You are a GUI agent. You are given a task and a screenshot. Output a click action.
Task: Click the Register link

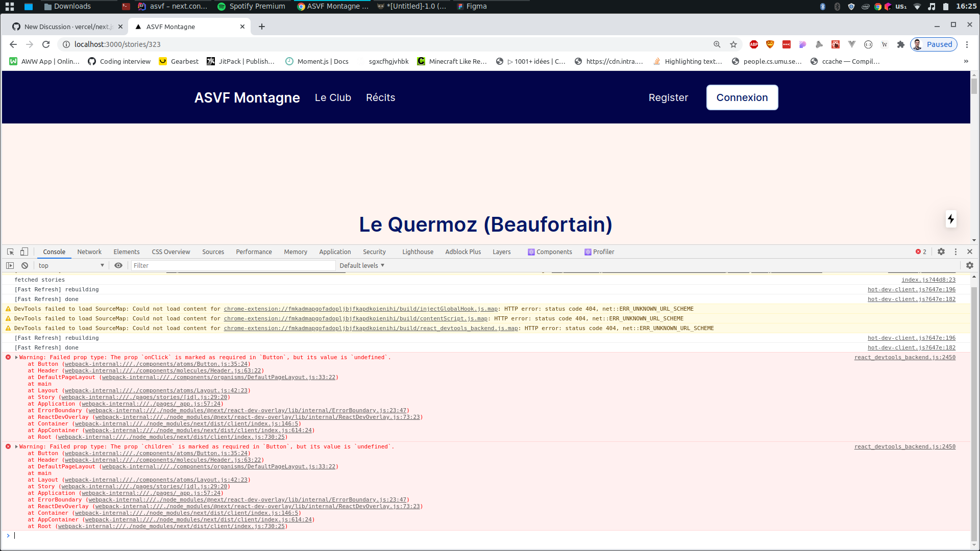pyautogui.click(x=668, y=97)
